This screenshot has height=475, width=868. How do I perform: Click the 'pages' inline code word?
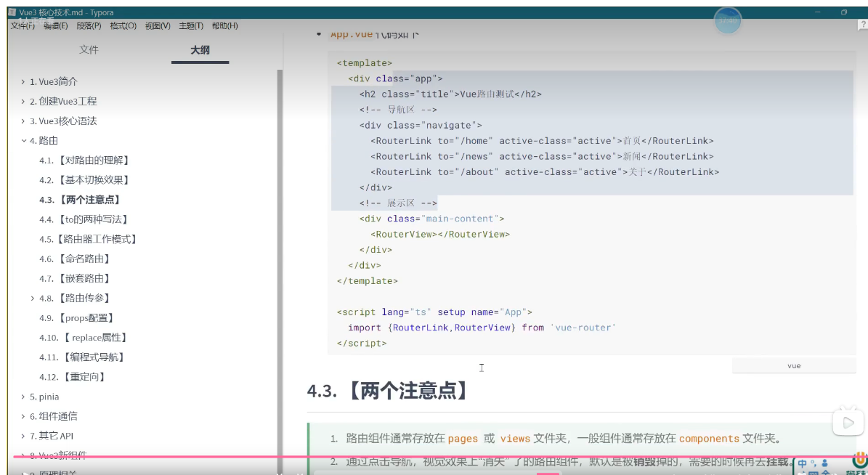463,439
